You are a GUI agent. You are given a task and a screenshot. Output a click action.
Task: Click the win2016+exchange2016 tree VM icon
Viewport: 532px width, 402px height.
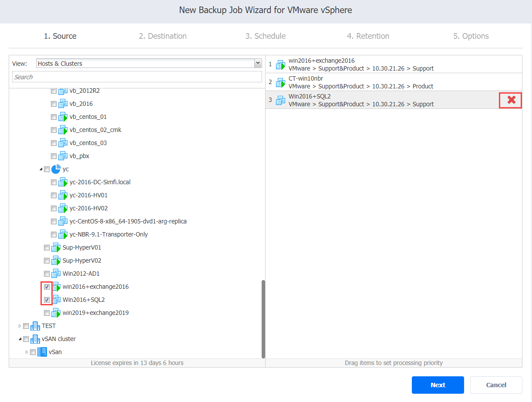click(x=57, y=287)
